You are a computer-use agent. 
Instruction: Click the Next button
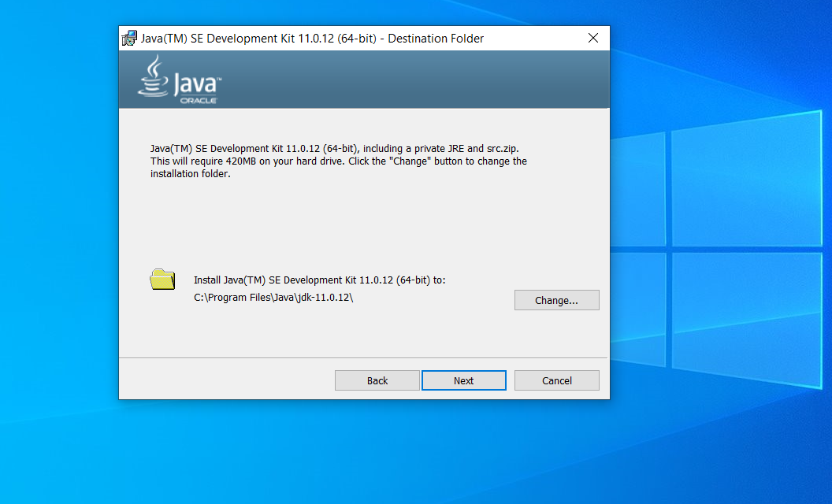click(x=464, y=380)
